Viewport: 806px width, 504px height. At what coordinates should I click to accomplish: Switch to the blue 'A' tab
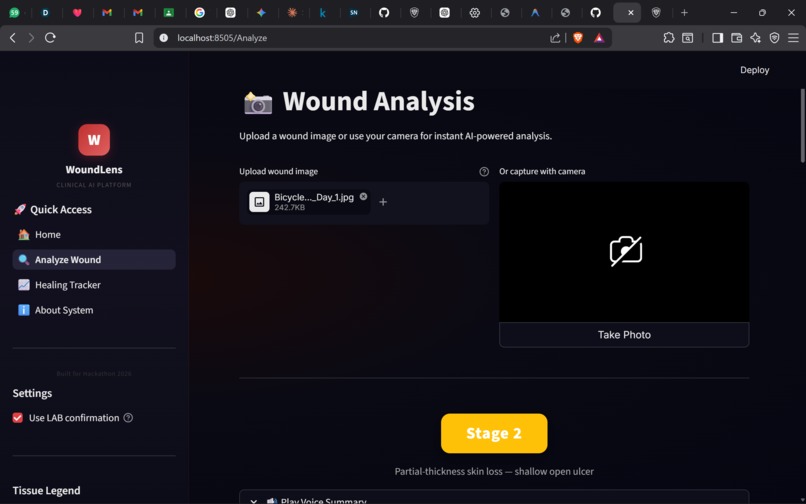point(535,13)
